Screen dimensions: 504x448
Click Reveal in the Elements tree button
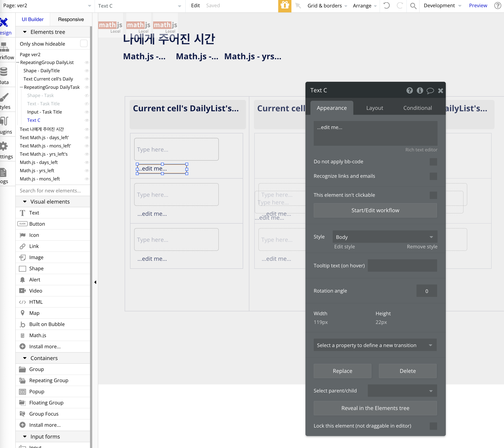click(375, 408)
